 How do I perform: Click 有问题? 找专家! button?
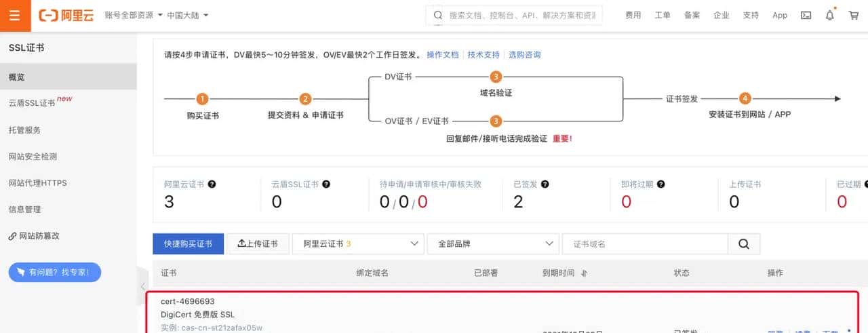click(x=54, y=273)
